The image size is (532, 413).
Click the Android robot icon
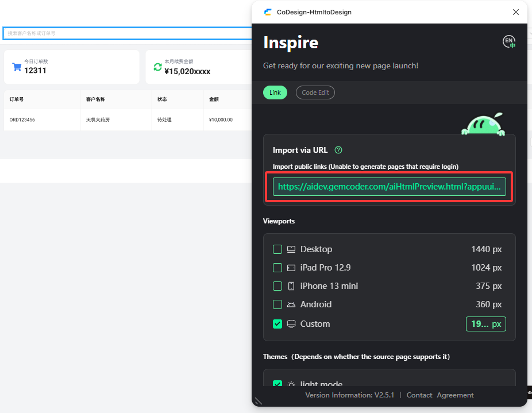[x=291, y=305]
